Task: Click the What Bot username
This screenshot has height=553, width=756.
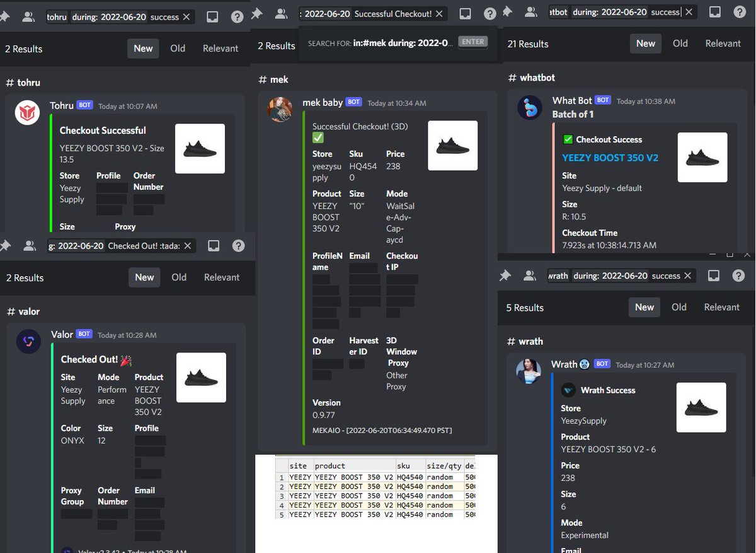Action: click(x=572, y=100)
